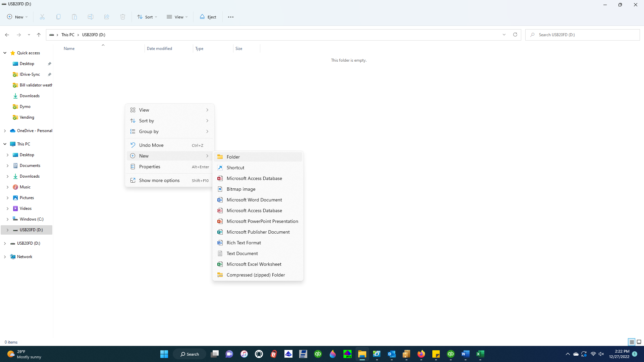Screen dimensions: 644x362
Task: Collapse the Quick access section
Action: tap(5, 53)
